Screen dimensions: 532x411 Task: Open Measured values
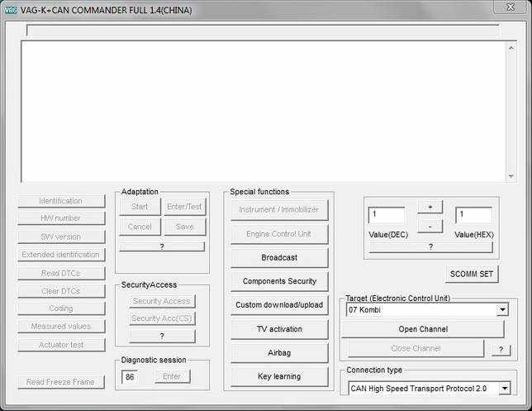(x=61, y=327)
